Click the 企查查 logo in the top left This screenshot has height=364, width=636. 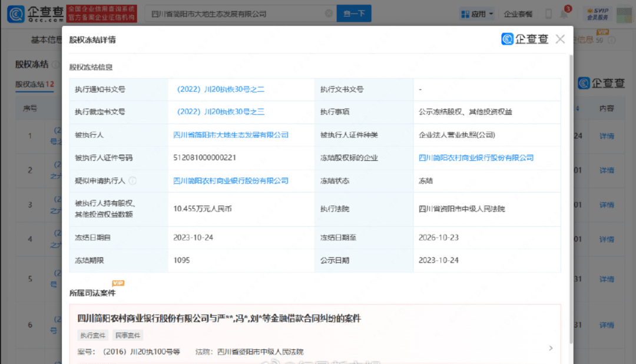(35, 14)
